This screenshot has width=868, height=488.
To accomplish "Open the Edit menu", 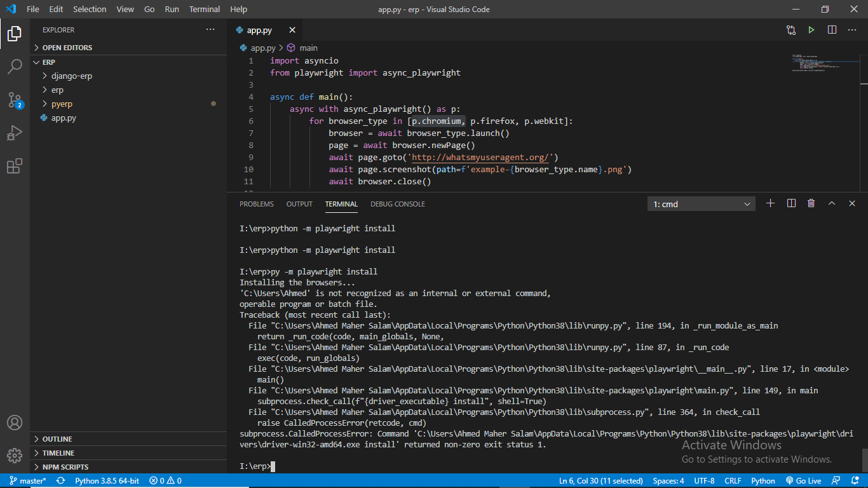I will click(x=56, y=9).
